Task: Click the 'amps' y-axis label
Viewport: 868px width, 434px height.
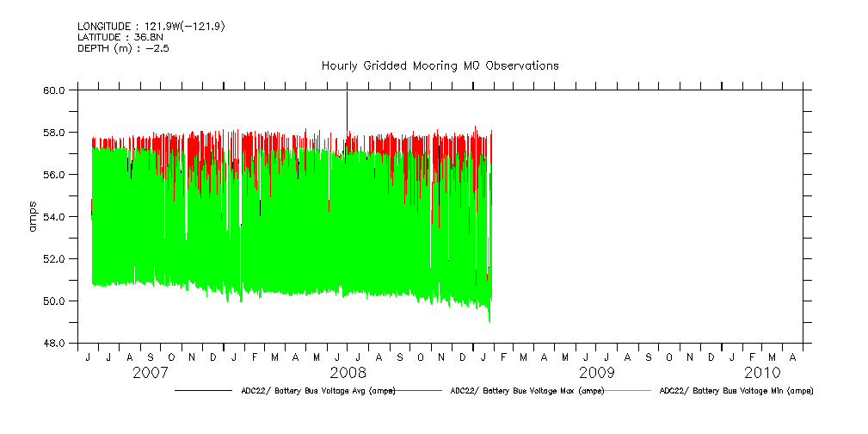Action: [33, 216]
